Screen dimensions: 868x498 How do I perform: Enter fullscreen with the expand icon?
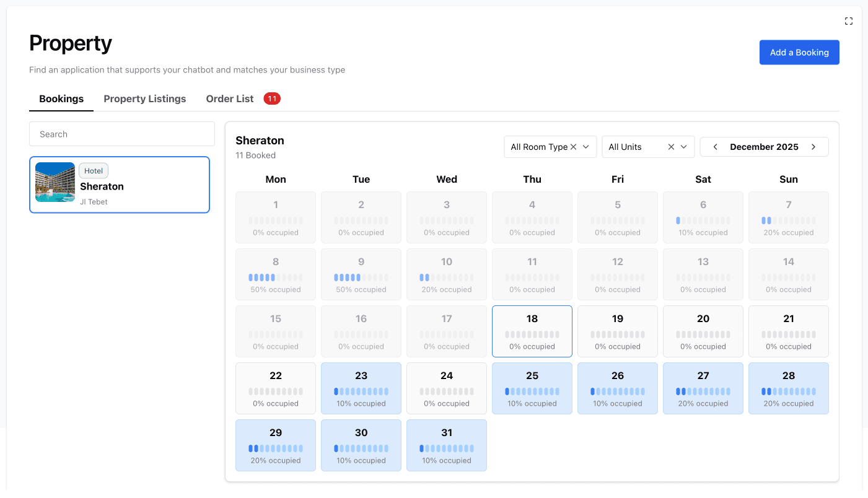pos(849,20)
